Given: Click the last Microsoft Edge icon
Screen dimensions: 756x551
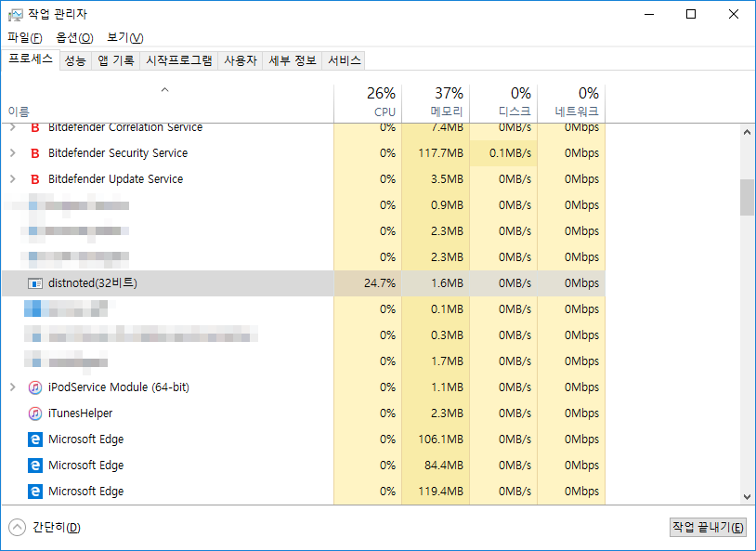Looking at the screenshot, I should pos(35,492).
